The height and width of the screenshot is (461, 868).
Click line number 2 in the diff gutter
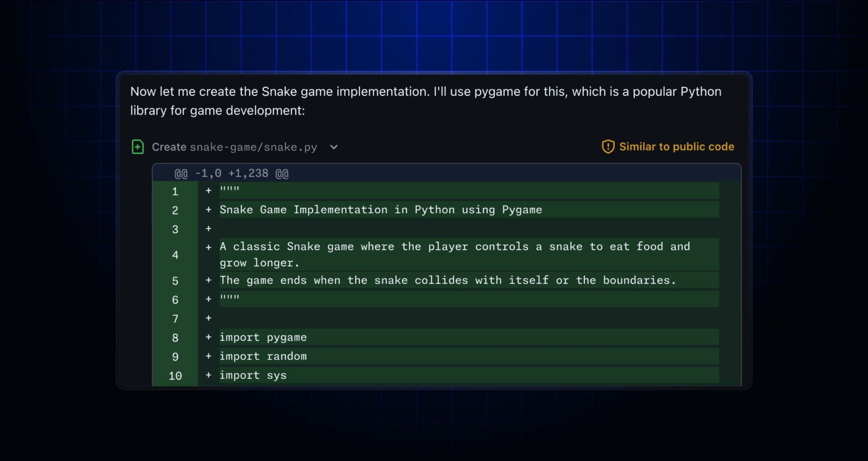[x=175, y=210]
